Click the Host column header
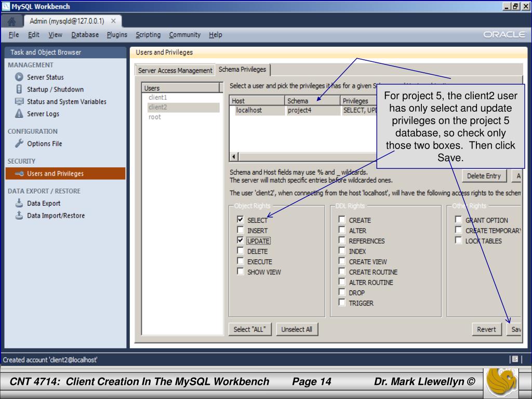 click(x=257, y=101)
